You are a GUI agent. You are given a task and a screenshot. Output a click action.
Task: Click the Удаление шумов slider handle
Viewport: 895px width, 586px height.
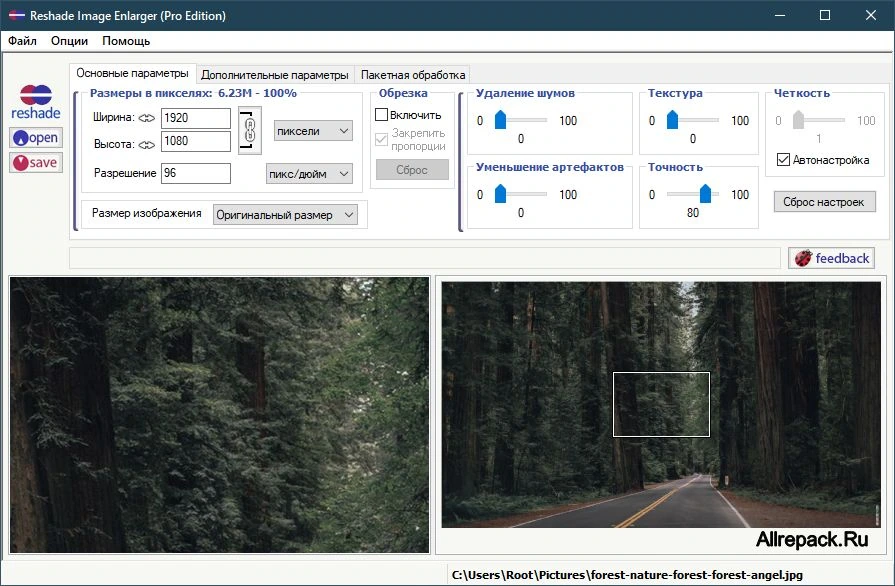pyautogui.click(x=500, y=120)
